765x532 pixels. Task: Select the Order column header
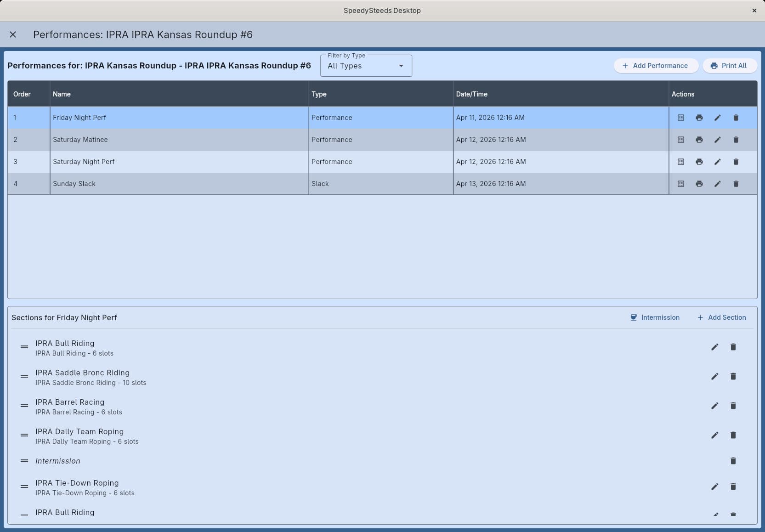[x=28, y=94]
